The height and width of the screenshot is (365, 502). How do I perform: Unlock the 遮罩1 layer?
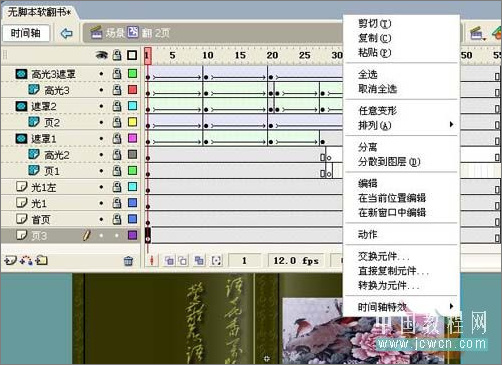(117, 138)
